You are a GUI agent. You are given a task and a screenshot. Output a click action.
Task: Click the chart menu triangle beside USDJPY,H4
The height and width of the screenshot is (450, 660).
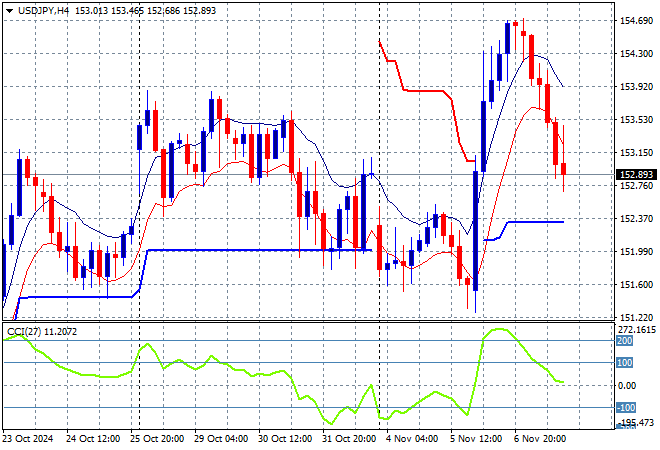[9, 11]
